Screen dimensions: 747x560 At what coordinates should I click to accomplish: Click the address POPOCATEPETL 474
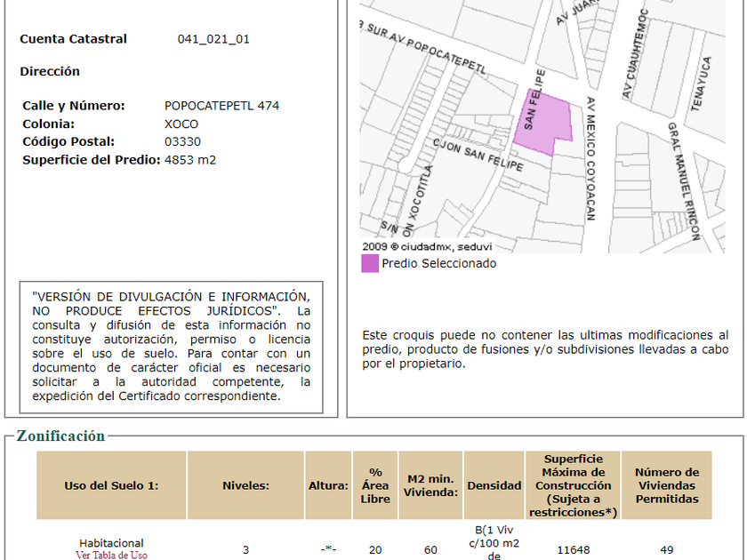221,106
